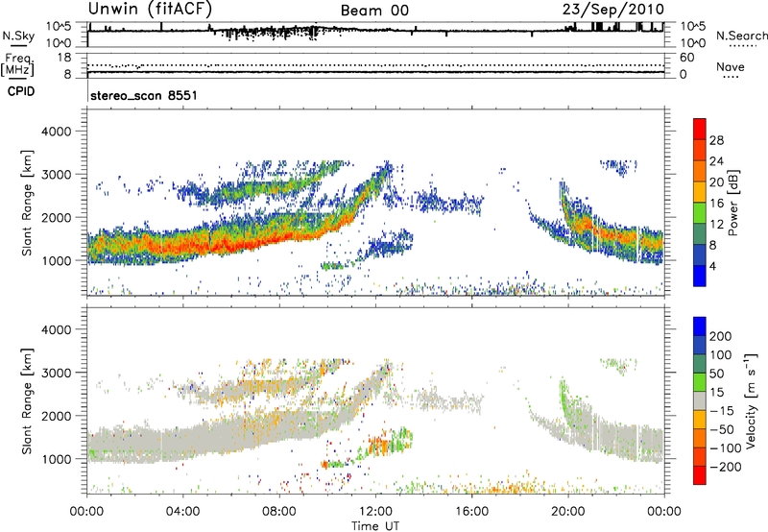Screen dimensions: 768x532
Task: Click the 'CPID' label
Action: tap(21, 91)
